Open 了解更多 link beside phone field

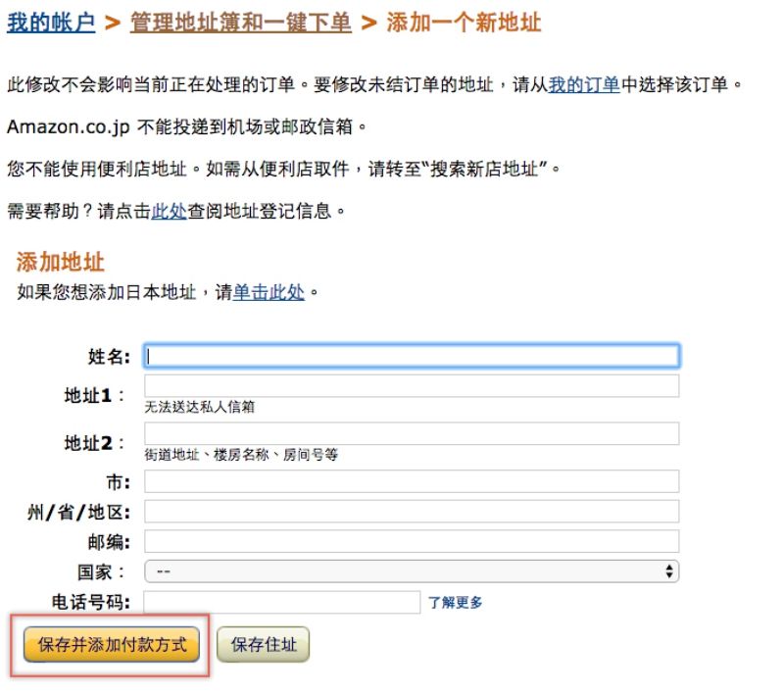click(x=456, y=603)
